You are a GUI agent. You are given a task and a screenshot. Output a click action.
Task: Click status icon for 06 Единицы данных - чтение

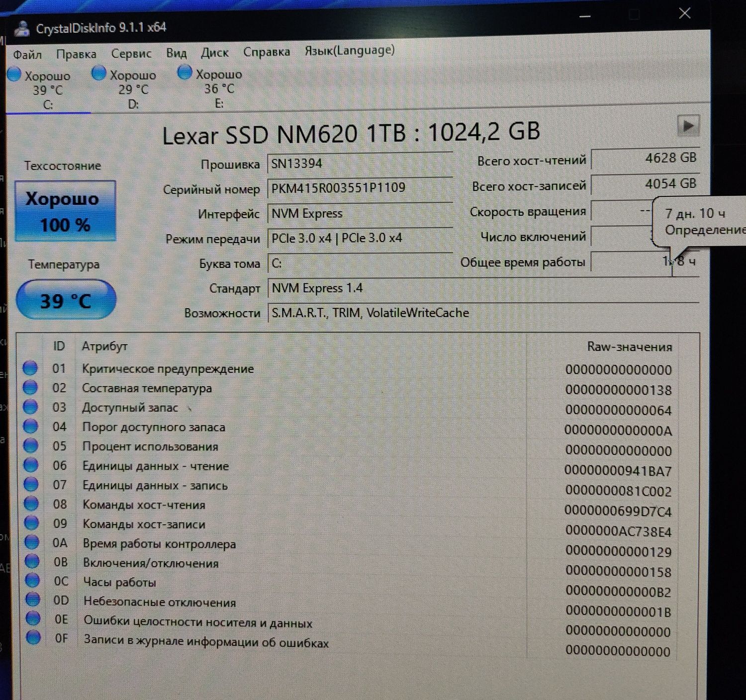click(31, 465)
